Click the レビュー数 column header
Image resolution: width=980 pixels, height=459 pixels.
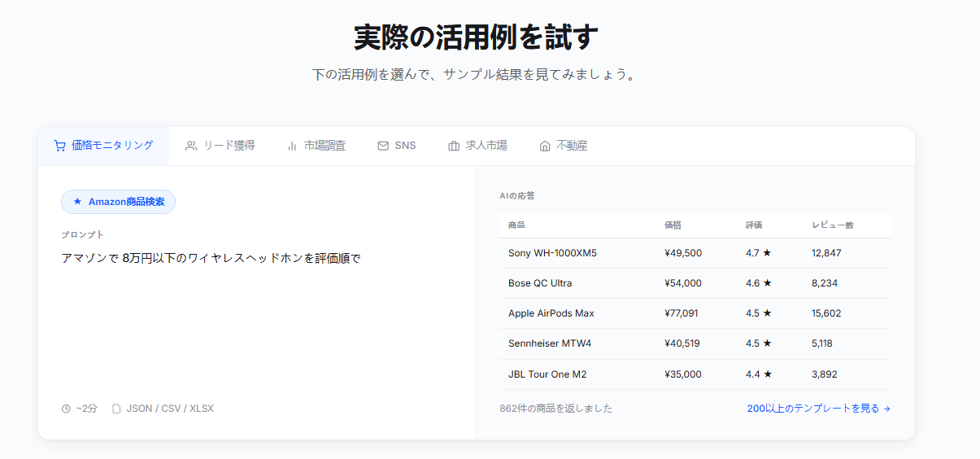coord(833,225)
